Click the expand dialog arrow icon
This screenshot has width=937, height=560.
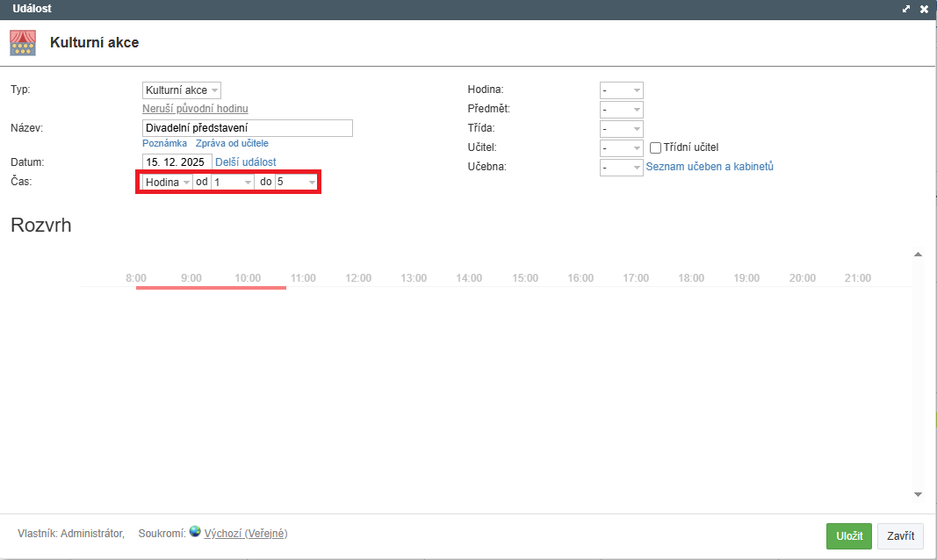906,9
